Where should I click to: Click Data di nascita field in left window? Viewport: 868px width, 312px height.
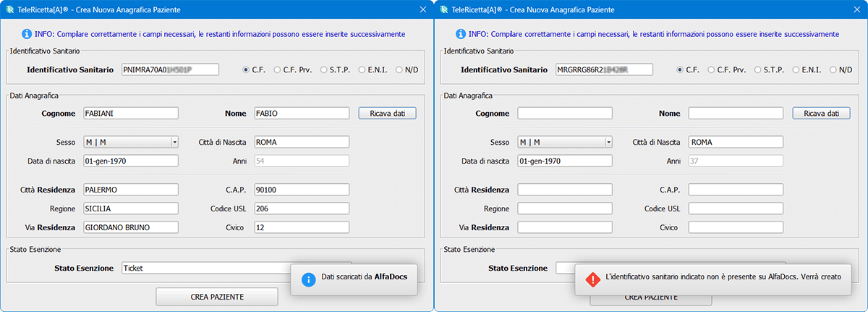130,161
